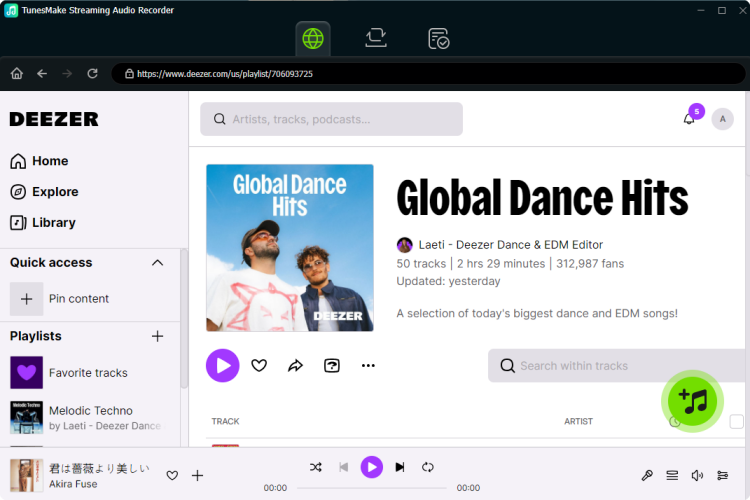Open the web browser tab with globe icon
750x500 pixels.
[313, 39]
